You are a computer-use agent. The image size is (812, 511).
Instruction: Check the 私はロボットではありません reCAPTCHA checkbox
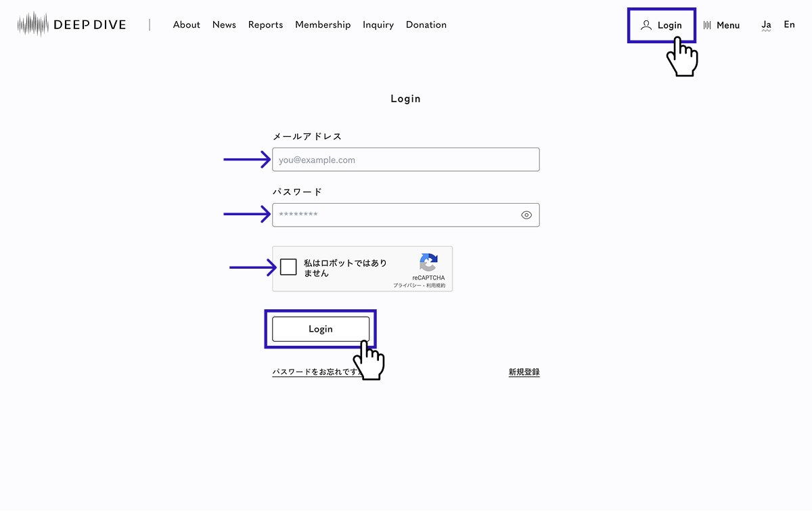click(288, 267)
